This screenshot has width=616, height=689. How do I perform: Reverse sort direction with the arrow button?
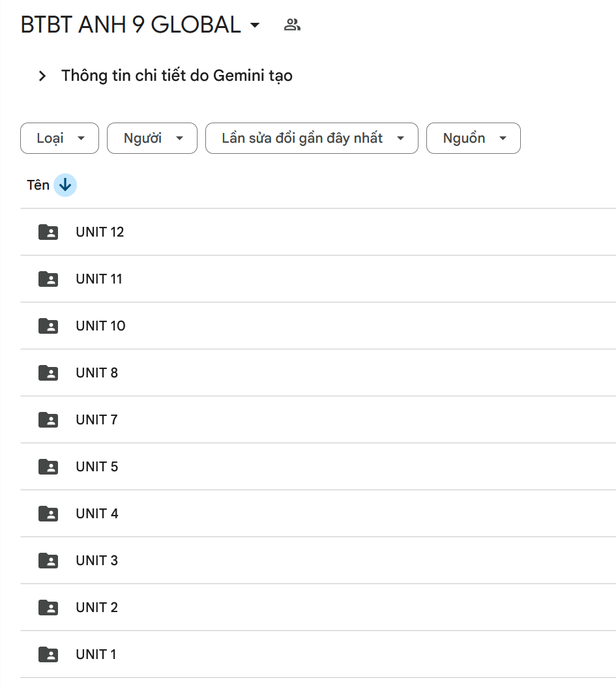pyautogui.click(x=65, y=185)
